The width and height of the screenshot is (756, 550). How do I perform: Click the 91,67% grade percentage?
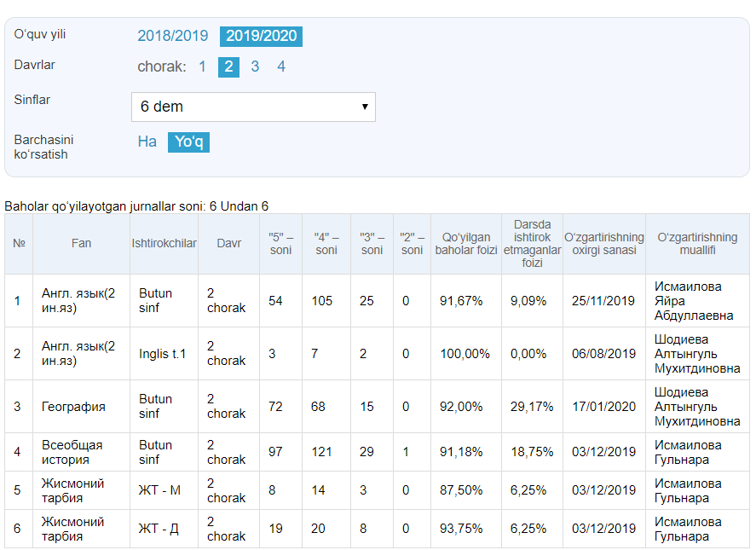(461, 301)
